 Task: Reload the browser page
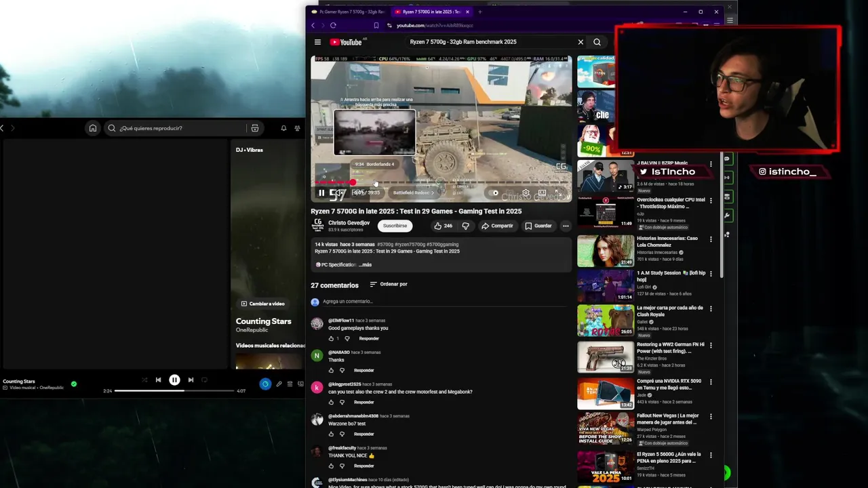333,25
